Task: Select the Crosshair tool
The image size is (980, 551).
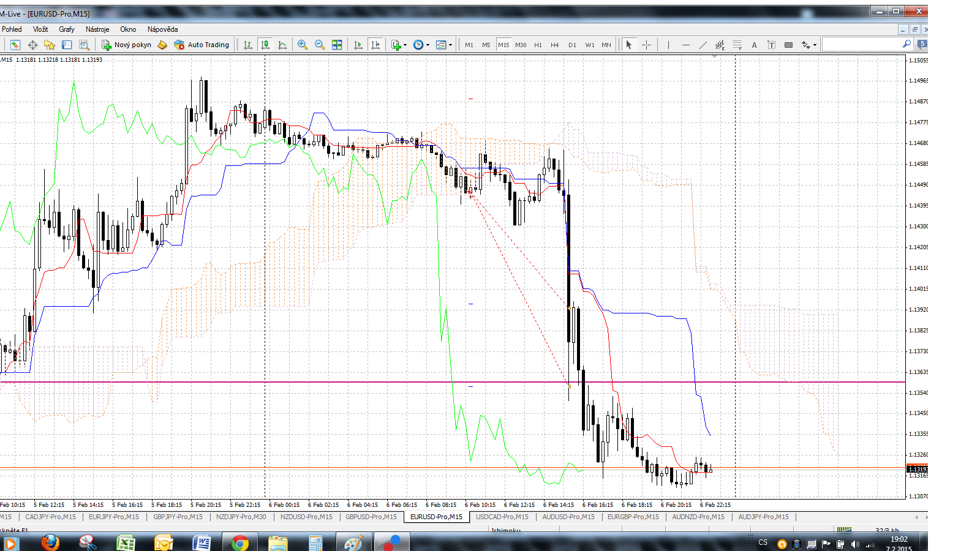Action: click(646, 45)
